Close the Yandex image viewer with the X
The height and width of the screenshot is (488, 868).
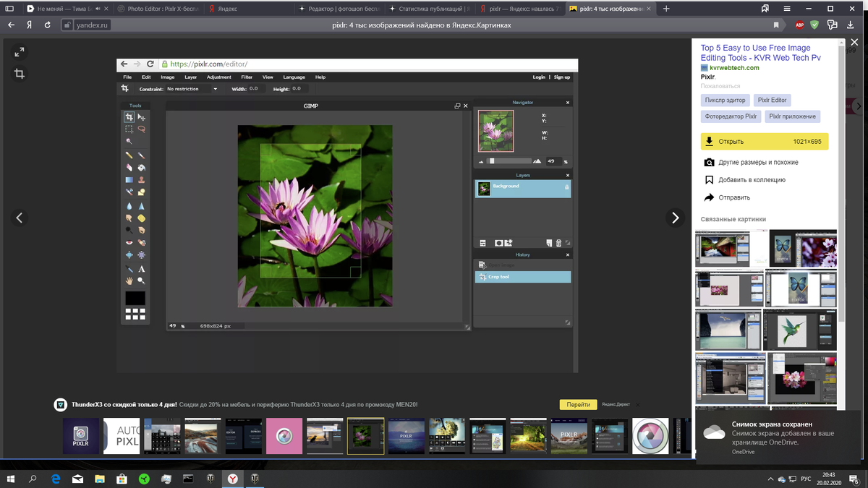pyautogui.click(x=854, y=43)
